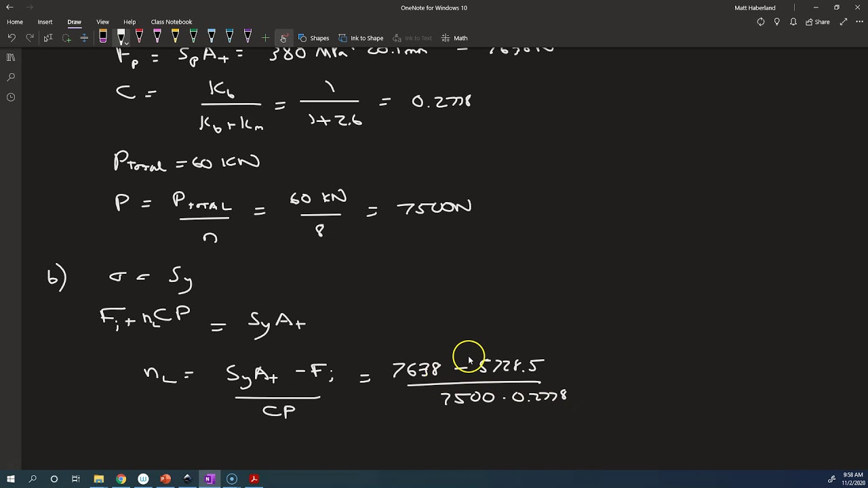Open the Home tab
The image size is (868, 488).
15,22
